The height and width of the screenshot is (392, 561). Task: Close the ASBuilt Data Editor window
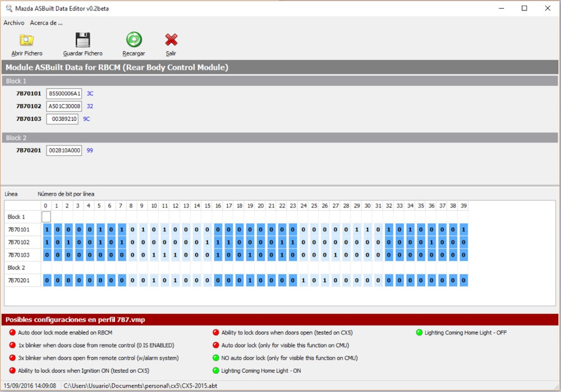pos(548,8)
